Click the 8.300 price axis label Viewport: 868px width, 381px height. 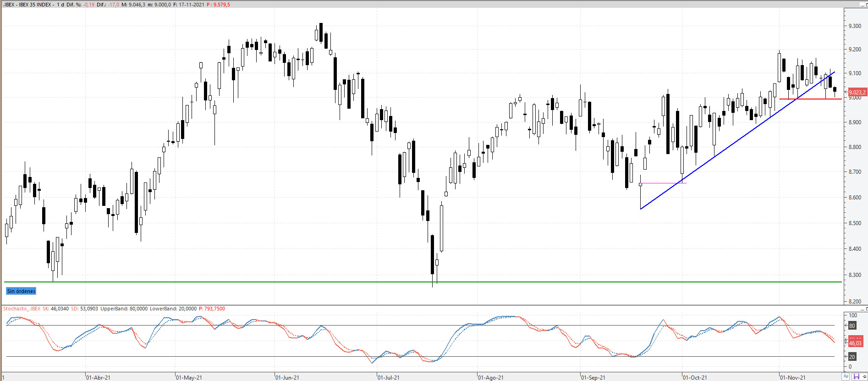(x=855, y=275)
